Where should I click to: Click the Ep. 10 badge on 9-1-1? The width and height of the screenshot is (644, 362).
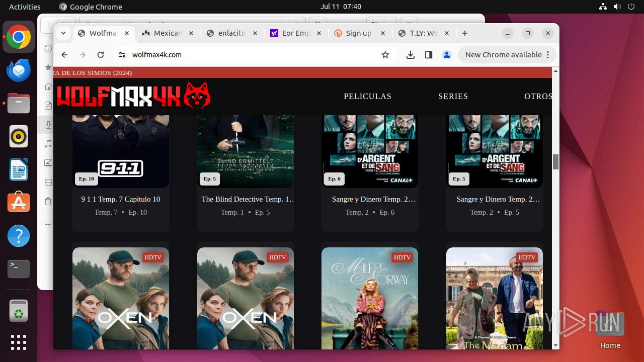[x=87, y=178]
